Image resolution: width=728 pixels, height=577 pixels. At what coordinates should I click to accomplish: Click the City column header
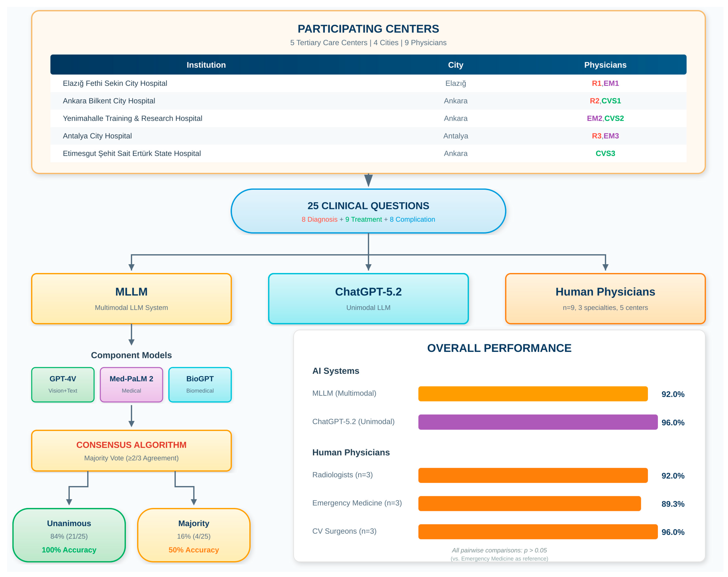click(x=455, y=65)
